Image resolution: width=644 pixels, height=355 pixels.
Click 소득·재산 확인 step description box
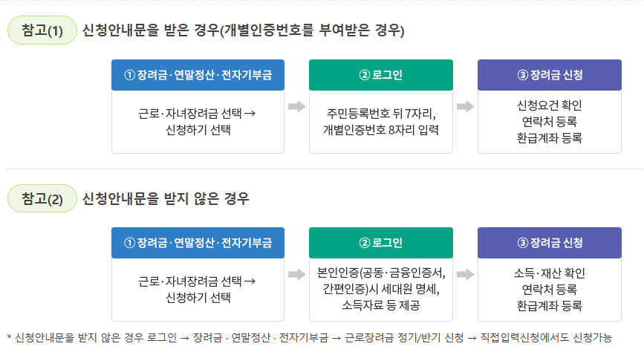point(550,290)
